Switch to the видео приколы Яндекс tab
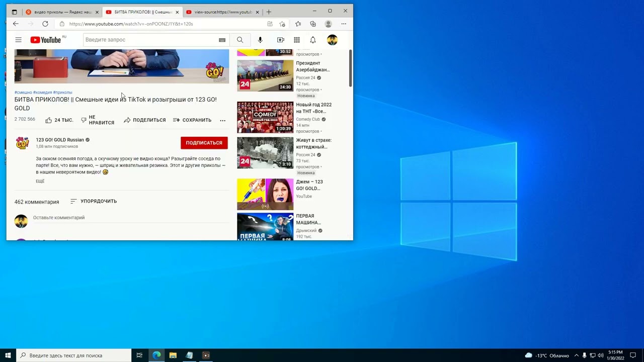This screenshot has width=644, height=362. tap(62, 12)
